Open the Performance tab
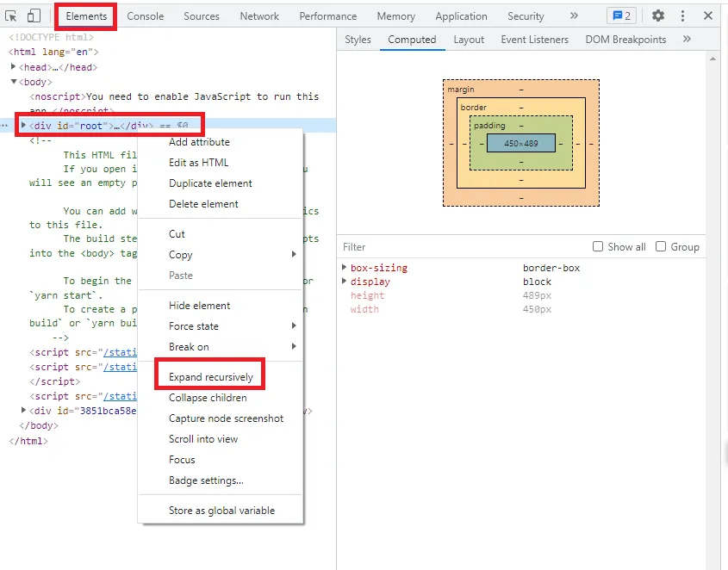The width and height of the screenshot is (728, 570). [327, 16]
